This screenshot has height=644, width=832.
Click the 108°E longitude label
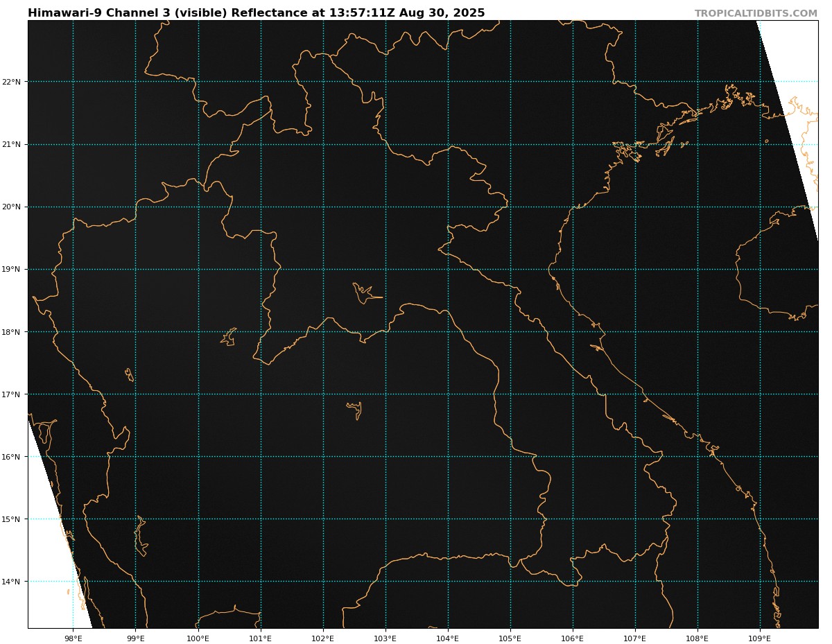coord(697,638)
